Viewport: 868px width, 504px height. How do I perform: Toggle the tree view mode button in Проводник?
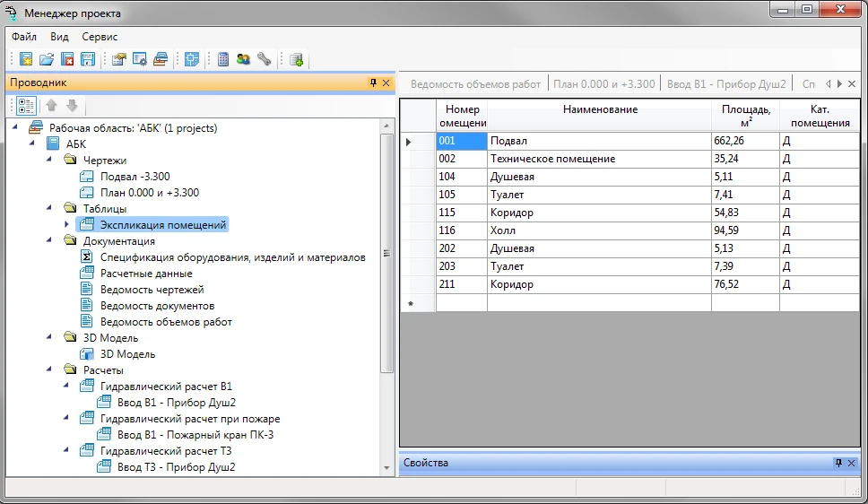pos(26,106)
